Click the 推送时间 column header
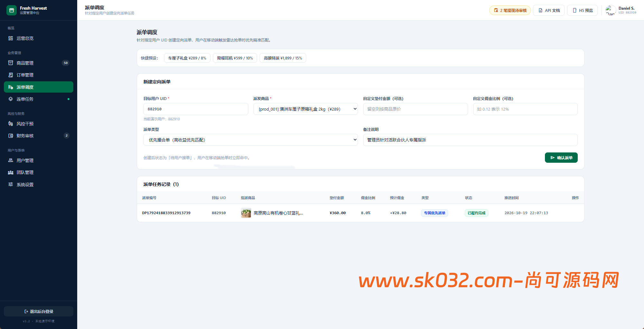 [511, 198]
